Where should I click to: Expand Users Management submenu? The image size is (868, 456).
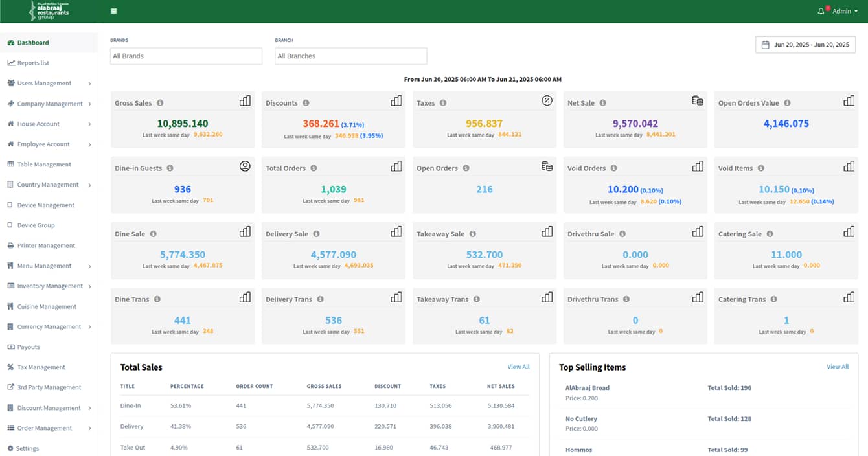click(49, 83)
